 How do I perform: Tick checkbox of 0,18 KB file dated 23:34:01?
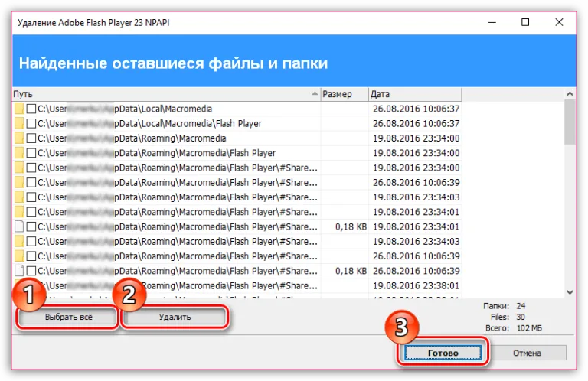[31, 226]
